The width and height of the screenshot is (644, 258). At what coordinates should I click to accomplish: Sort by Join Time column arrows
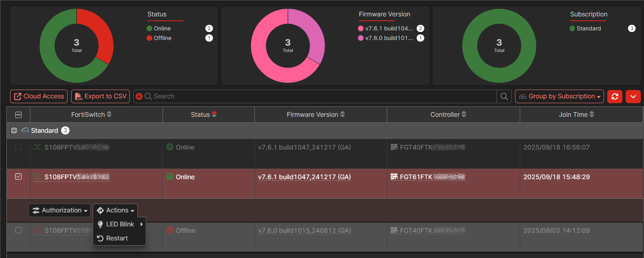(x=592, y=114)
